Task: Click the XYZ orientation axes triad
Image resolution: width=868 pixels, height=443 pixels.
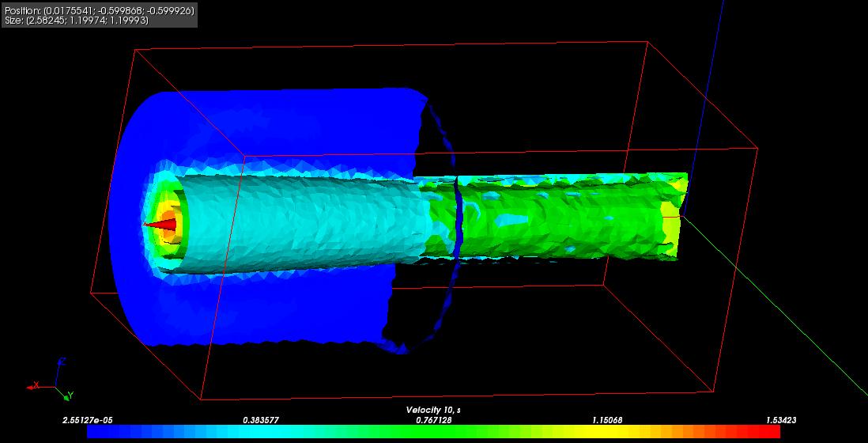Action: (50, 381)
